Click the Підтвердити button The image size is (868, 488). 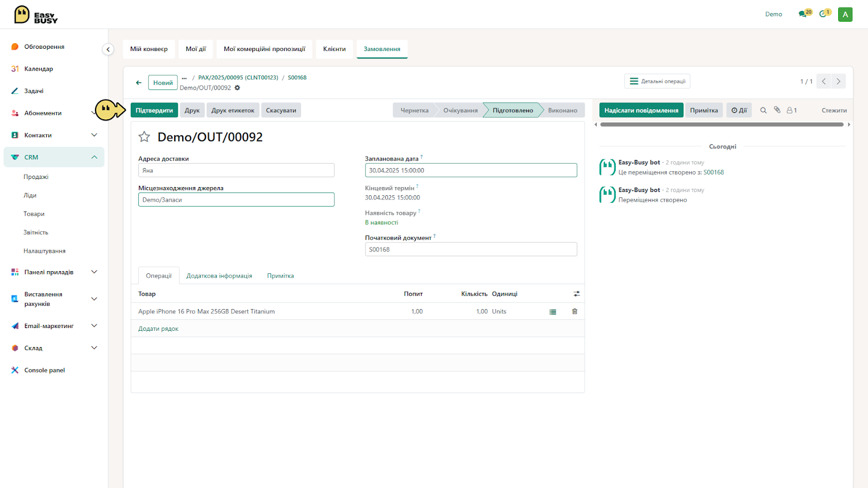pos(154,110)
